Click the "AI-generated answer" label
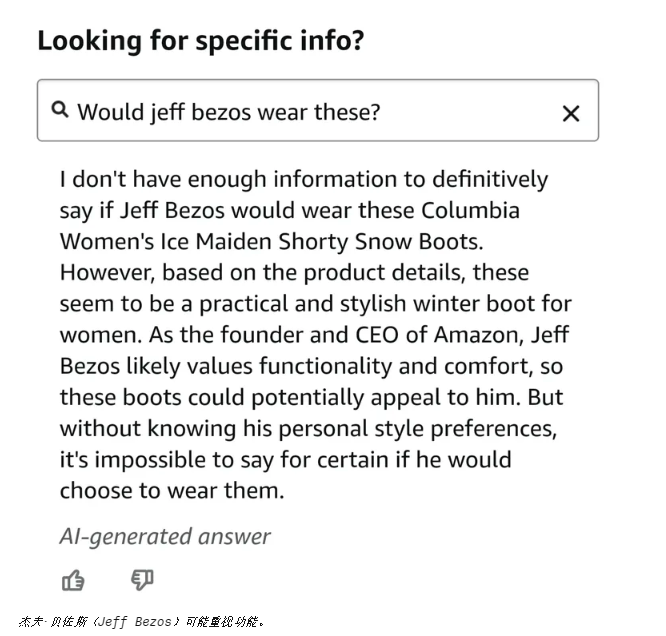The height and width of the screenshot is (636, 666). (x=165, y=536)
